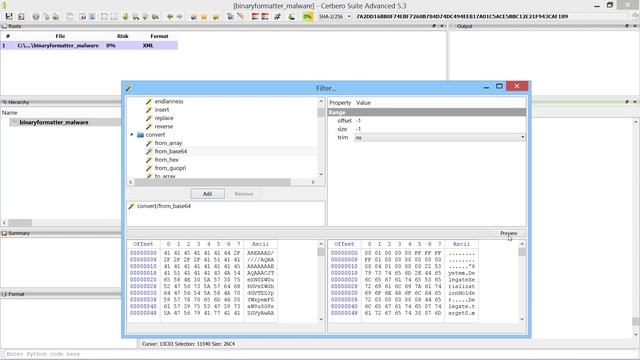Screen dimensions: 640x360
Task: Float the Output panel using its undock icon
Action: [627, 26]
